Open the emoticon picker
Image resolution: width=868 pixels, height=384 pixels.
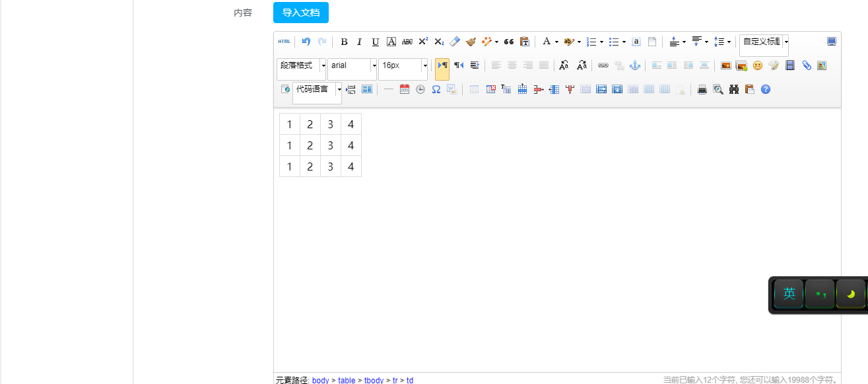coord(758,65)
